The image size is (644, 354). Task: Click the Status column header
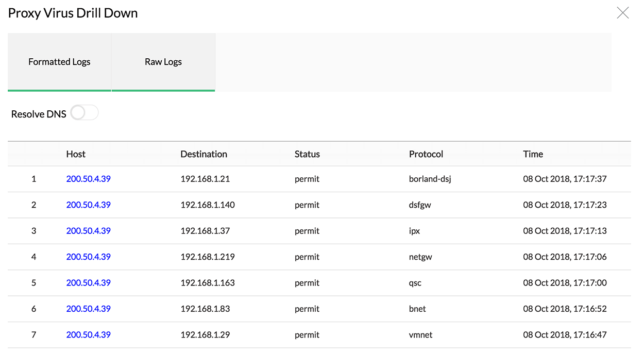tap(307, 154)
